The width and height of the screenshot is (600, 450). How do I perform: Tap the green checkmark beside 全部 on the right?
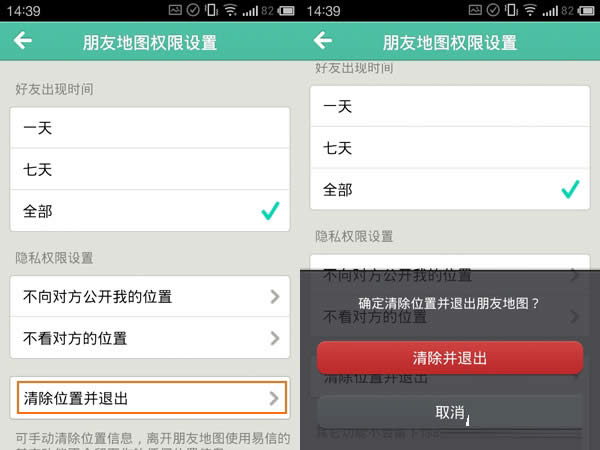coord(570,189)
